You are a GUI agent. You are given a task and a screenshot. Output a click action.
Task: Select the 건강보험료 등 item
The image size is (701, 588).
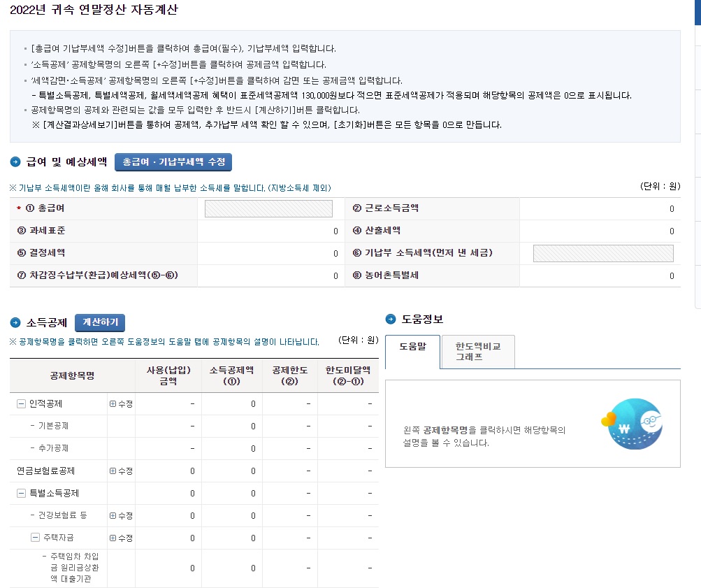[63, 515]
